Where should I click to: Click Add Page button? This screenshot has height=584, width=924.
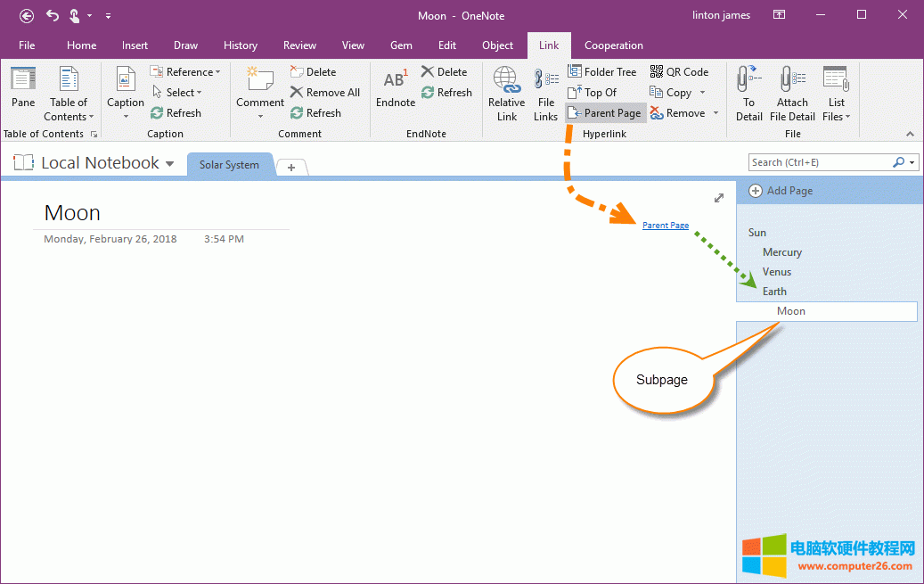coord(781,191)
